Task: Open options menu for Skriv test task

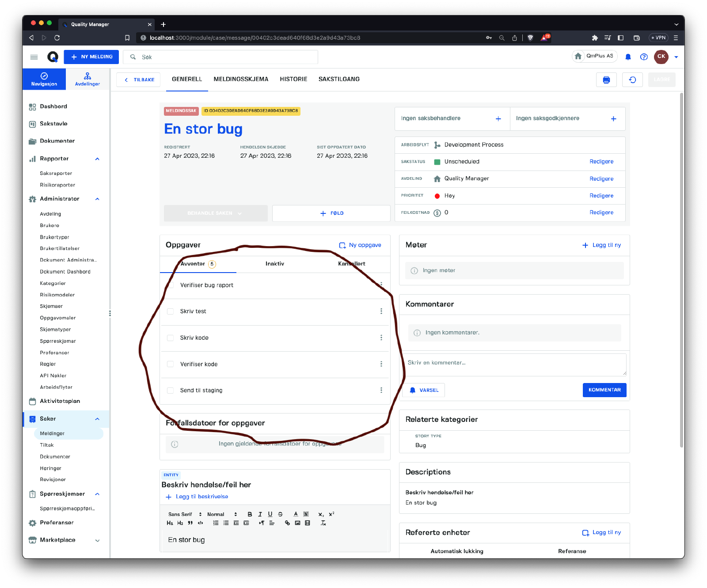Action: click(381, 311)
